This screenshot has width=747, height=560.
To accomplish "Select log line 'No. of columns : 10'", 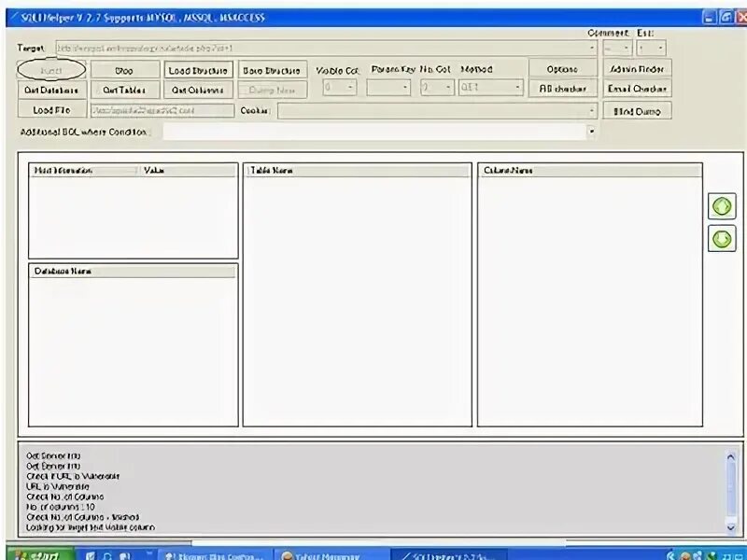I will (x=61, y=507).
